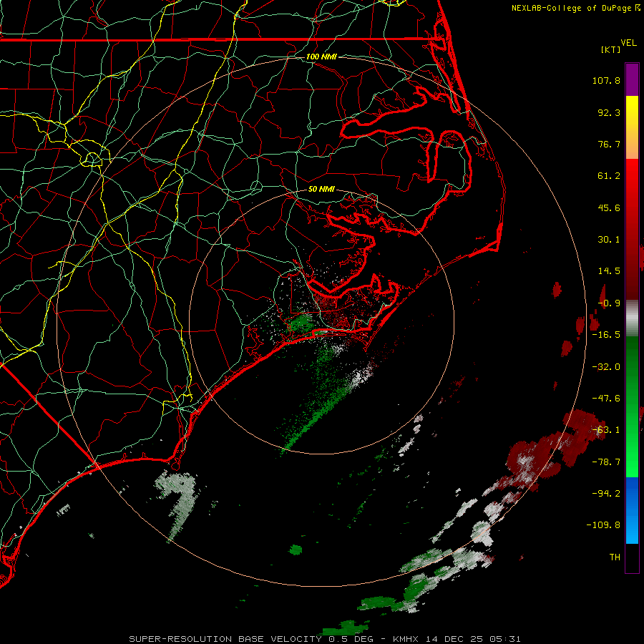Pick the black TH segment of the color bar
The height and width of the screenshot is (644, 644).
pos(632,558)
